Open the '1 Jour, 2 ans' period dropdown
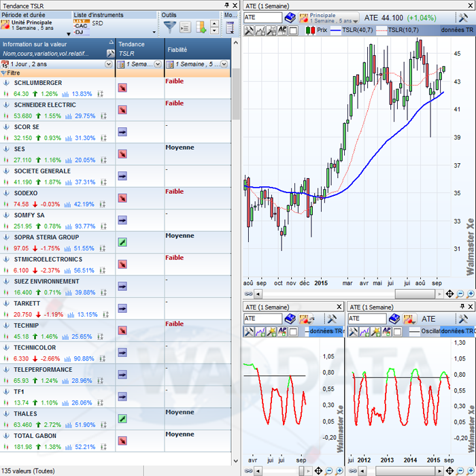Viewport: 476px width, 476px height. [x=109, y=64]
